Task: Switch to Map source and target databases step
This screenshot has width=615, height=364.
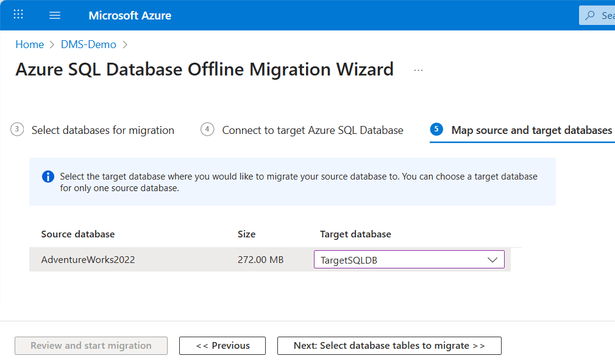Action: coord(531,130)
